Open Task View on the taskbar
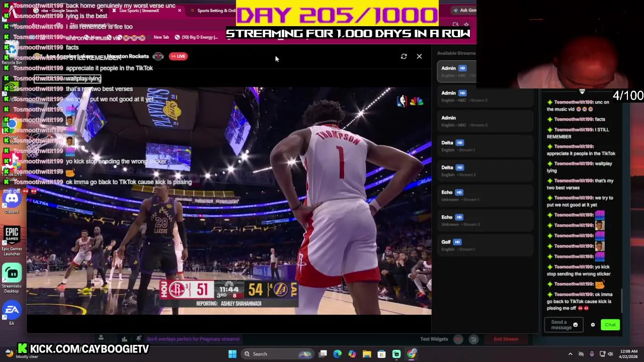The image size is (644, 362). [323, 354]
